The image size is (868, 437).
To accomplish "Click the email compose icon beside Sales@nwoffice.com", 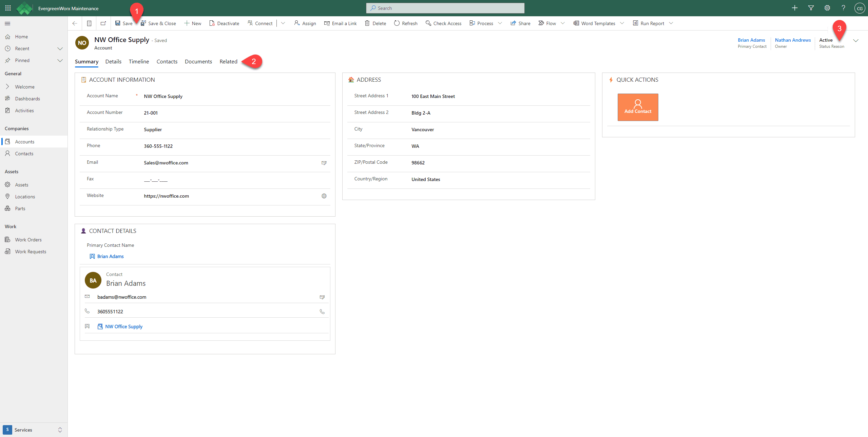I will click(x=324, y=163).
